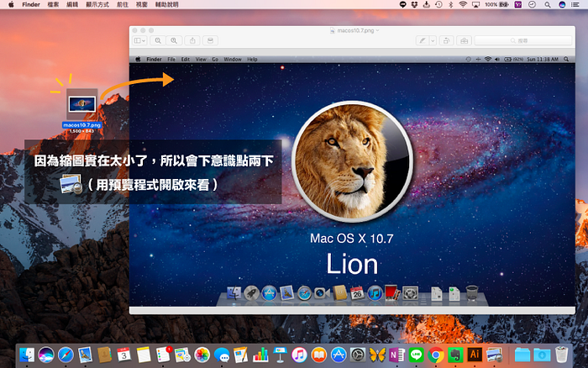Image resolution: width=588 pixels, height=368 pixels.
Task: Activate Siri from the menu bar
Action: [x=562, y=4]
